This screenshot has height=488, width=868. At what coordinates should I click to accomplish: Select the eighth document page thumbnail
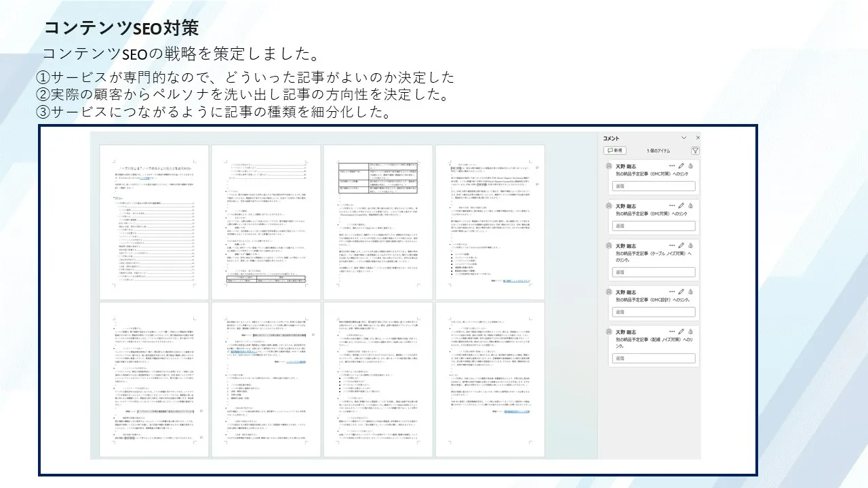pyautogui.click(x=490, y=380)
